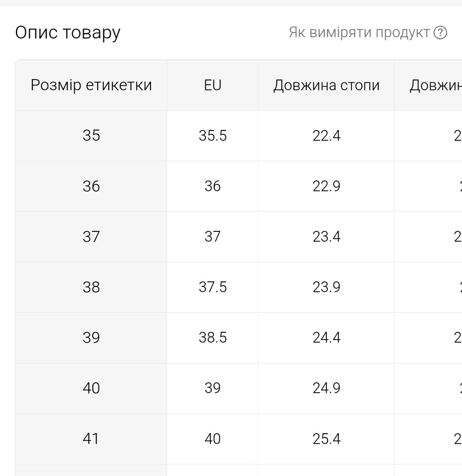Click foot length 23.9 cell
The image size is (462, 476).
coord(326,287)
